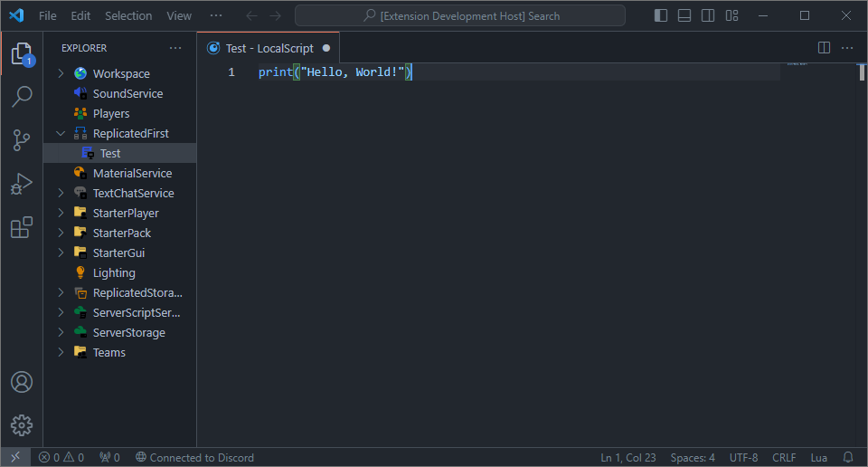The image size is (868, 467).
Task: Click the Lighting bulb icon
Action: click(80, 272)
